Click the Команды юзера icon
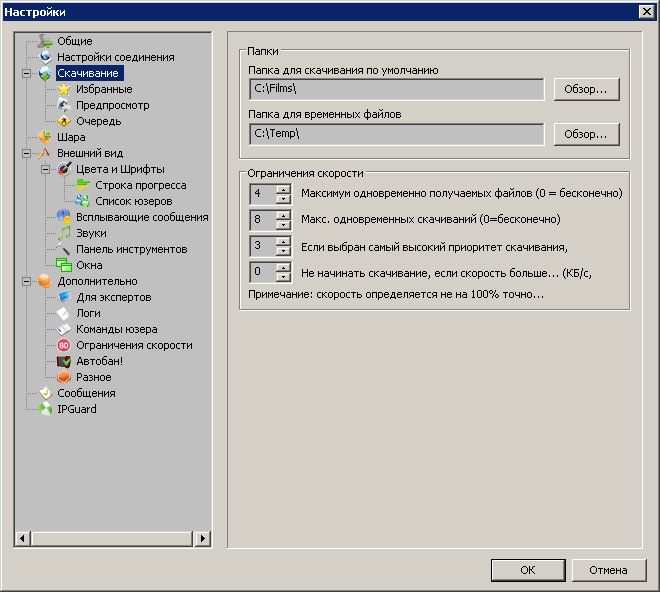This screenshot has width=660, height=592. point(64,329)
